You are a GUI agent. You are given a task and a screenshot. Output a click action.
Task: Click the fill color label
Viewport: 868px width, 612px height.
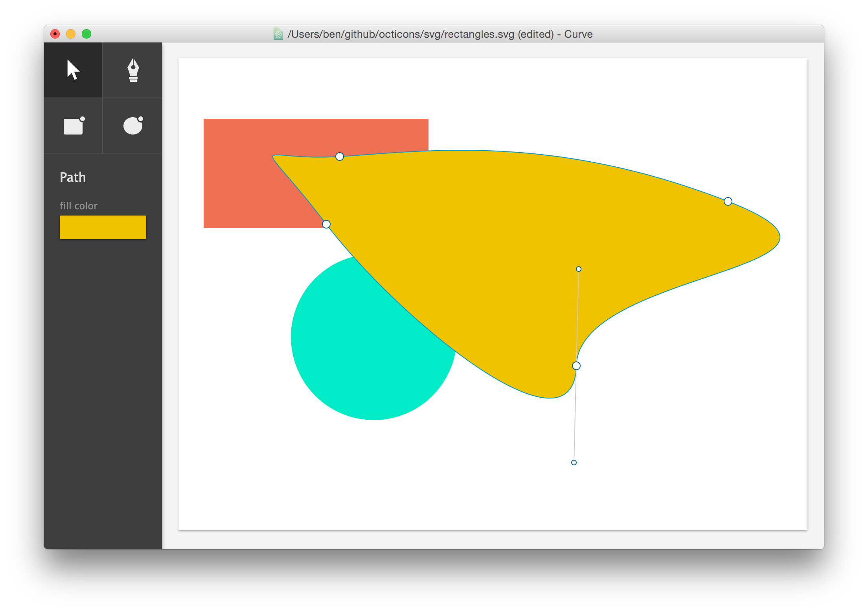click(x=79, y=206)
